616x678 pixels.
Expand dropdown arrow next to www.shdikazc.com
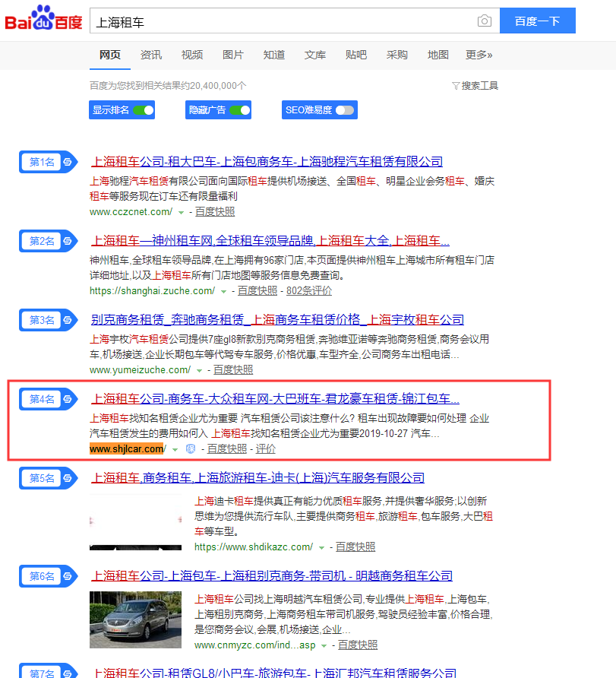tap(321, 547)
